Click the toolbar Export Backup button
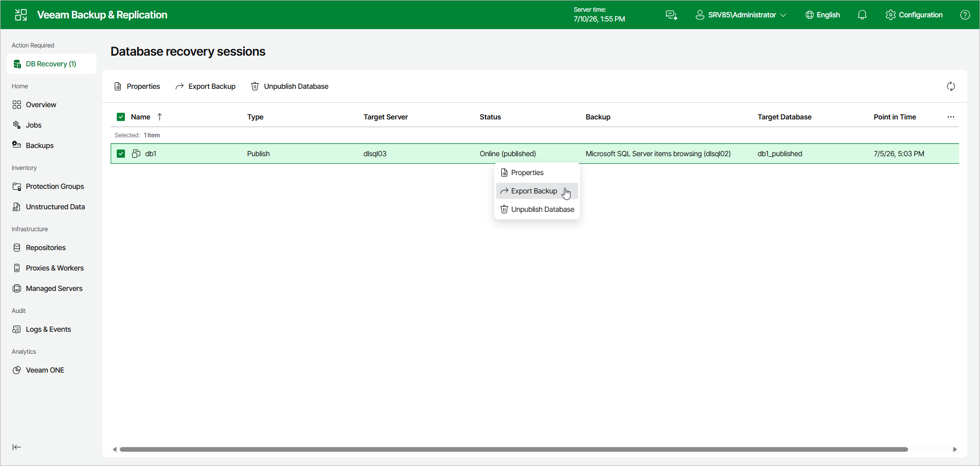The height and width of the screenshot is (466, 980). (205, 86)
